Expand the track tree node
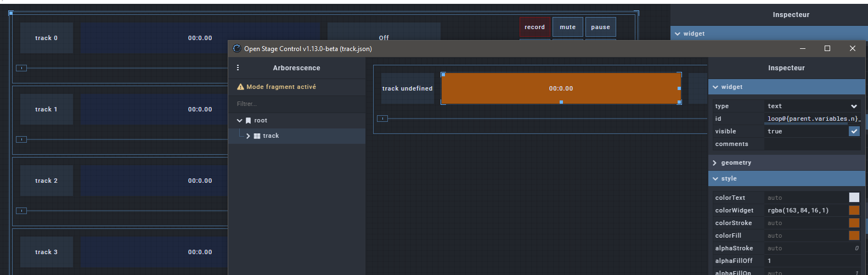 click(248, 136)
